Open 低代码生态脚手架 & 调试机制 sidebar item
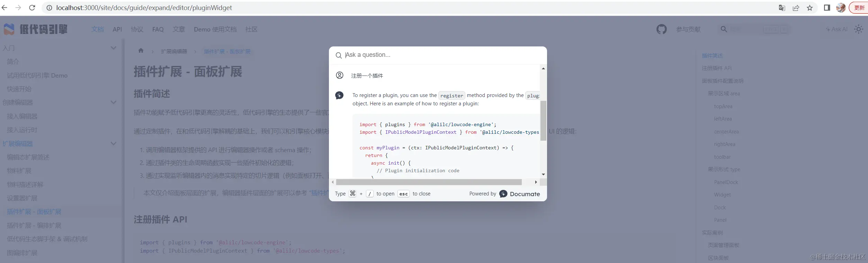The height and width of the screenshot is (263, 868). [x=47, y=239]
